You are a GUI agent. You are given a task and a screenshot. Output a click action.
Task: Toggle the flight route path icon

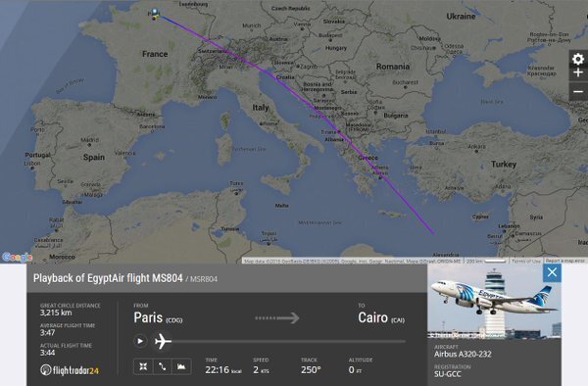pos(163,366)
